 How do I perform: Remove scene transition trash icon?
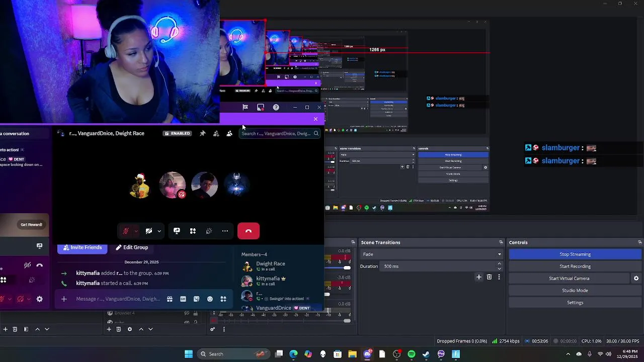coord(489,277)
